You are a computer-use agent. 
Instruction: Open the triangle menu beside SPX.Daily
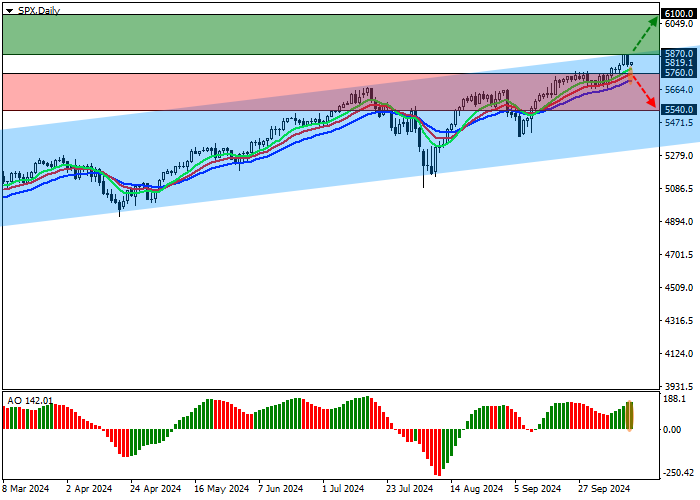coord(9,11)
